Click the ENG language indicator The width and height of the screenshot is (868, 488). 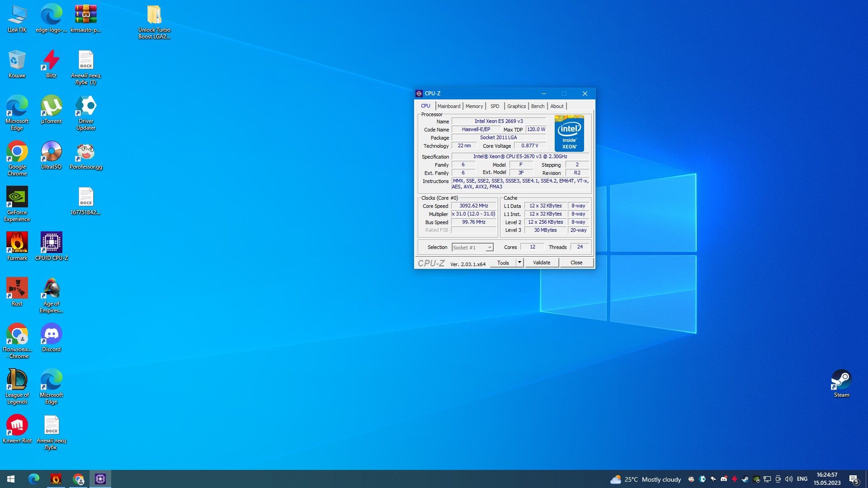coord(802,479)
